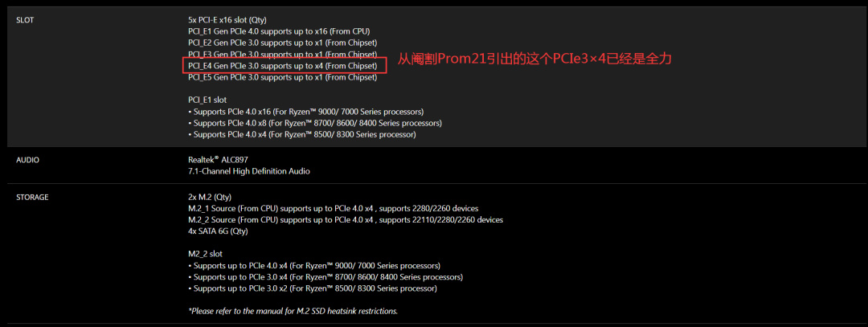Click the '7.1-Channel High Definition Audio' text
The image size is (868, 327).
(248, 171)
